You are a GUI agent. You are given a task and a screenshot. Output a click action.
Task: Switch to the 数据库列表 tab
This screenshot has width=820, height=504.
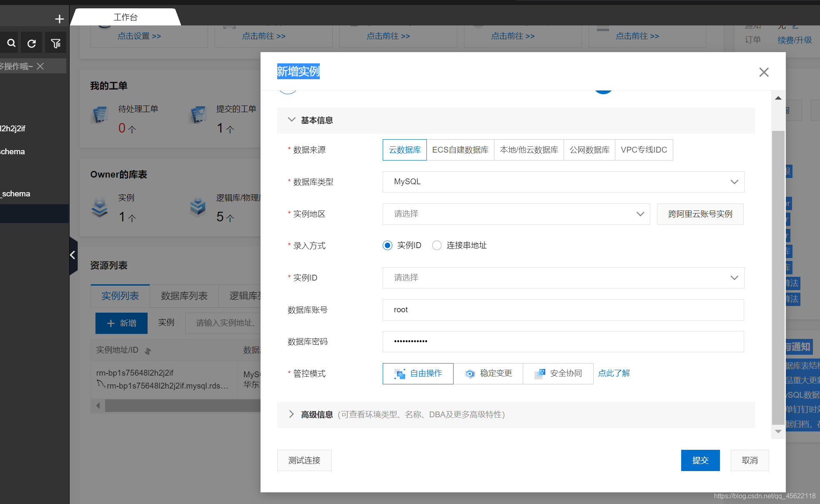(x=184, y=296)
